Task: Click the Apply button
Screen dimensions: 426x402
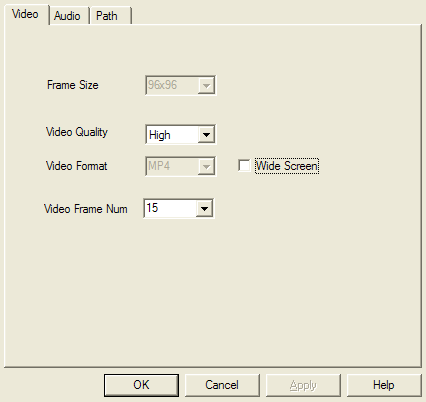Action: click(303, 385)
